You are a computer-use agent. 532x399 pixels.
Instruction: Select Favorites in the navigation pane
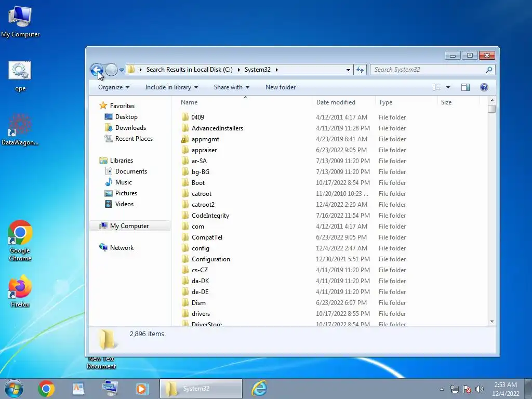[x=117, y=106]
